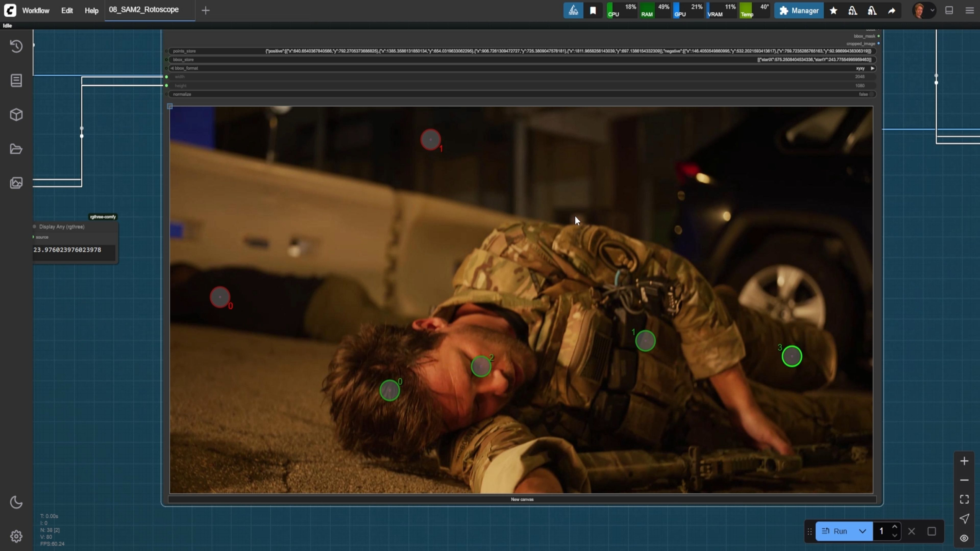Click the share arrow icon

click(x=892, y=11)
